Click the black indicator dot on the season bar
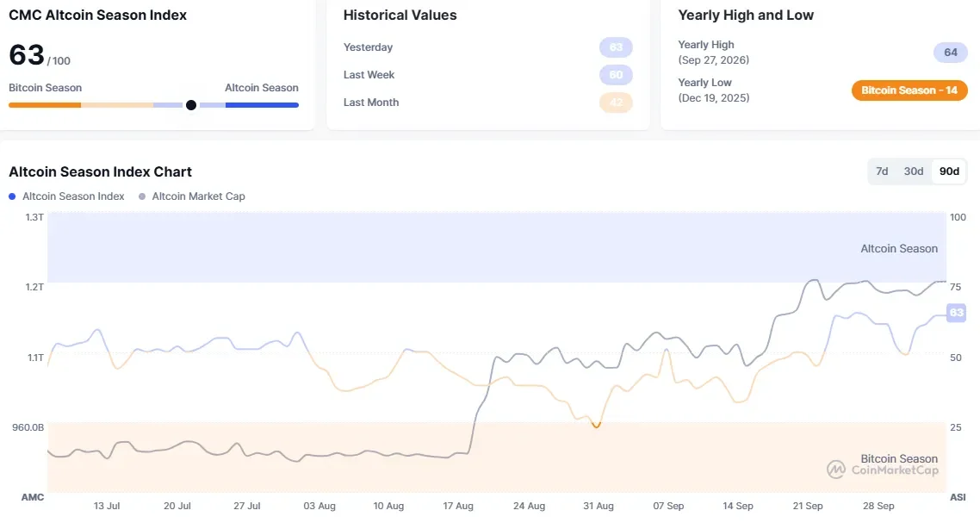The height and width of the screenshot is (529, 980). pyautogui.click(x=191, y=105)
